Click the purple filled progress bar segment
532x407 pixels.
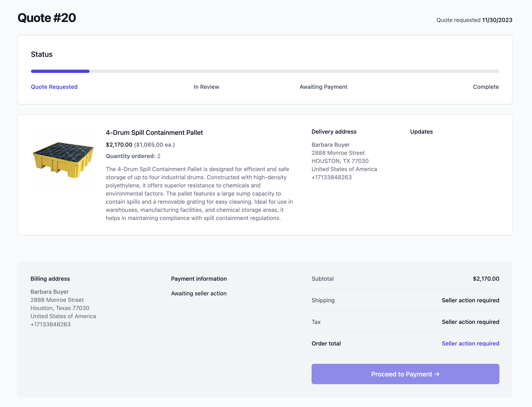60,71
